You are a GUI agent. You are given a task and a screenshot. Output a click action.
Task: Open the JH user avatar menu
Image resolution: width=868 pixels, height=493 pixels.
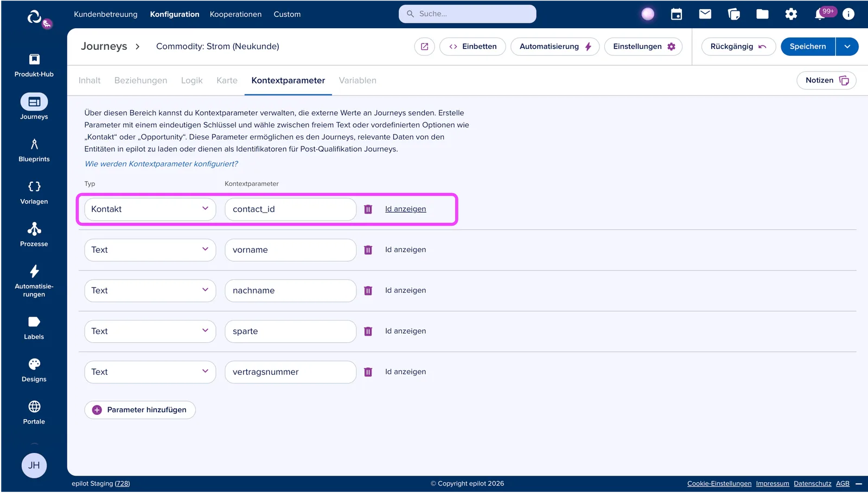34,465
